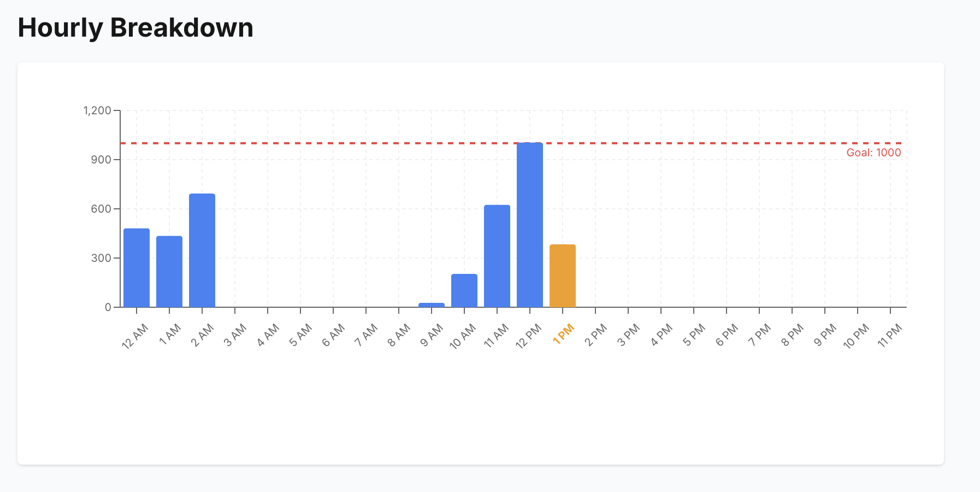Click the tall 12 PM bar
The image size is (980, 492).
pos(530,225)
